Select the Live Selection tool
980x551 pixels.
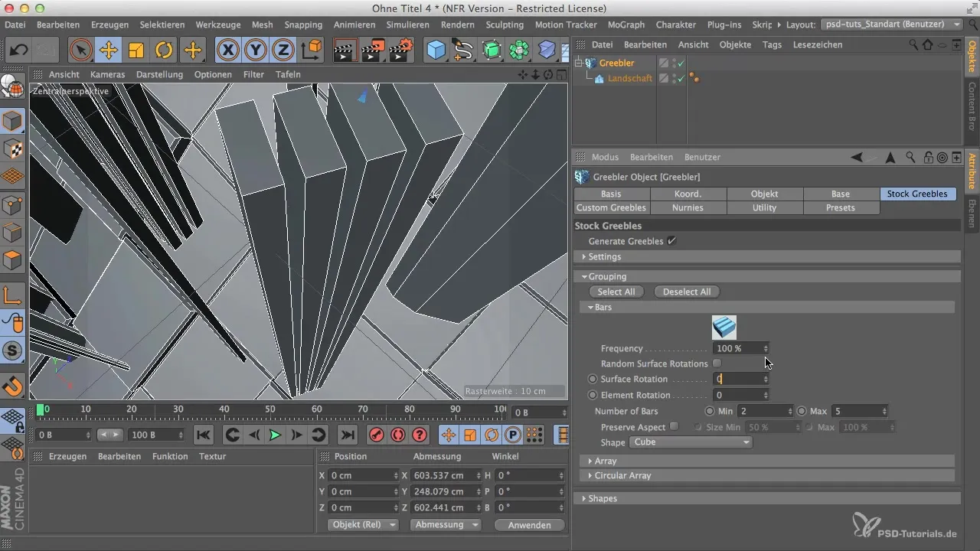pos(80,51)
